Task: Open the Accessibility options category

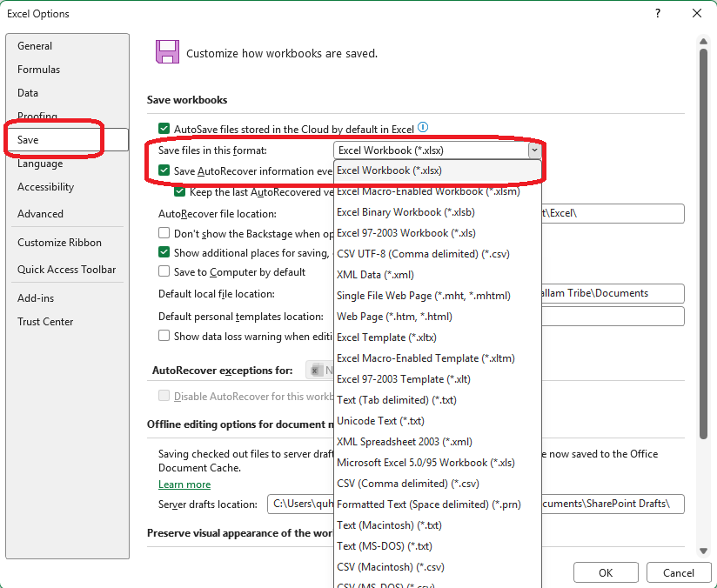Action: (x=67, y=187)
